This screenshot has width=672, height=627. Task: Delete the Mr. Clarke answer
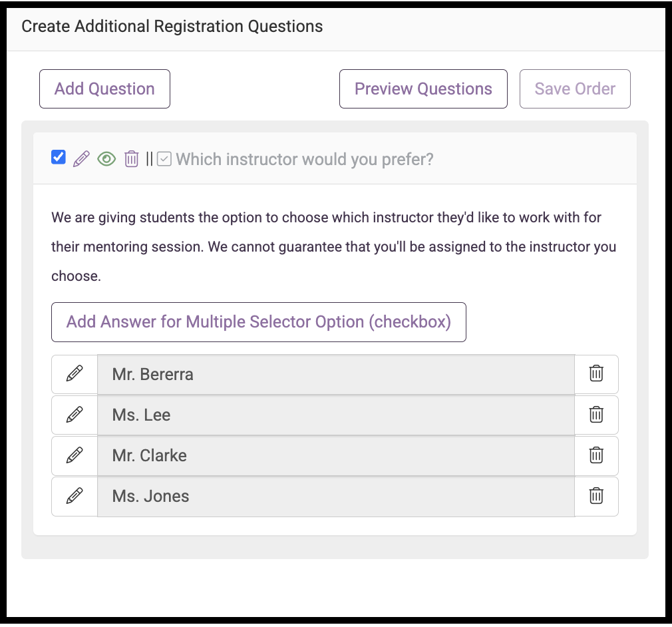click(596, 455)
